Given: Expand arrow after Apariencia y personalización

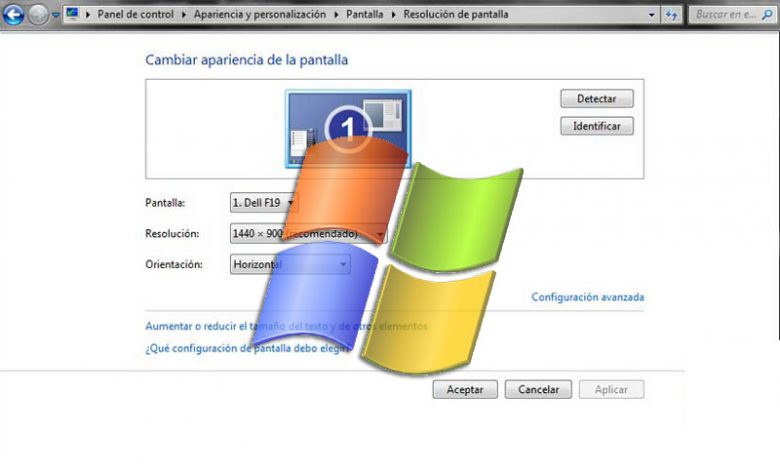Looking at the screenshot, I should coord(336,14).
